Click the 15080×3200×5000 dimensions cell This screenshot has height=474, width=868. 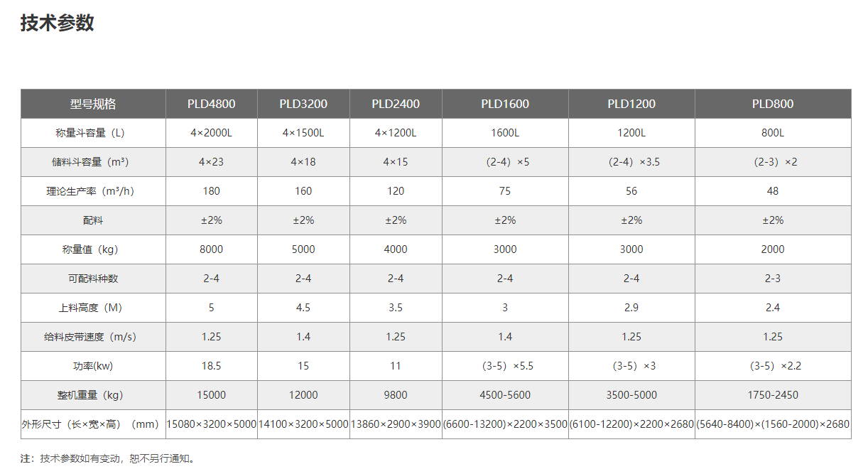point(212,424)
